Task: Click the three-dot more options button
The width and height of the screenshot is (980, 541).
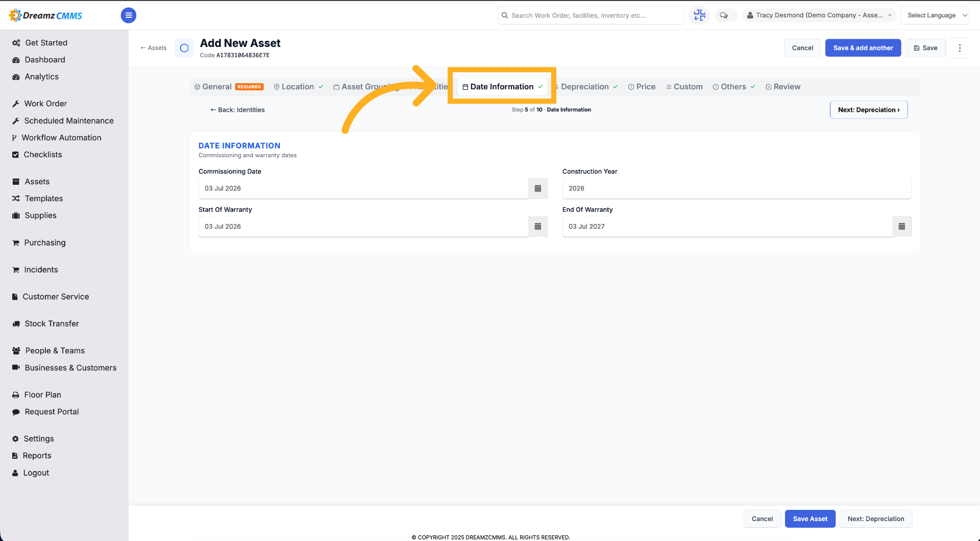Action: (x=960, y=48)
